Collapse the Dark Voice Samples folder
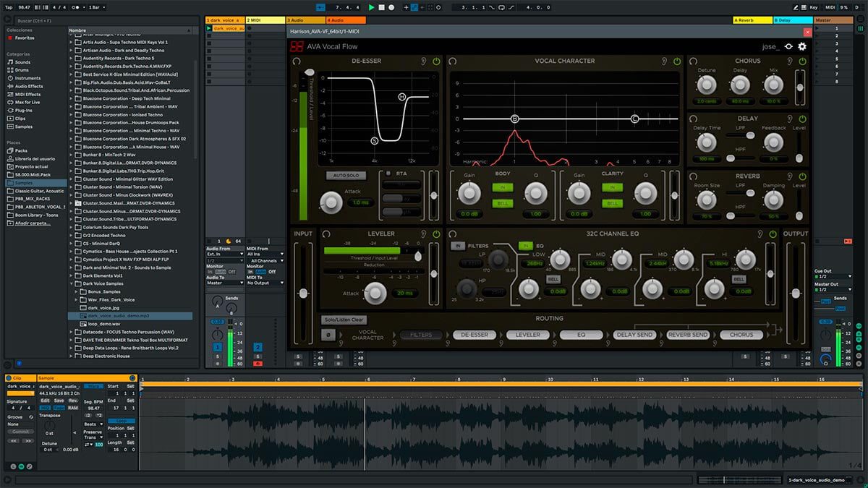 (71, 283)
